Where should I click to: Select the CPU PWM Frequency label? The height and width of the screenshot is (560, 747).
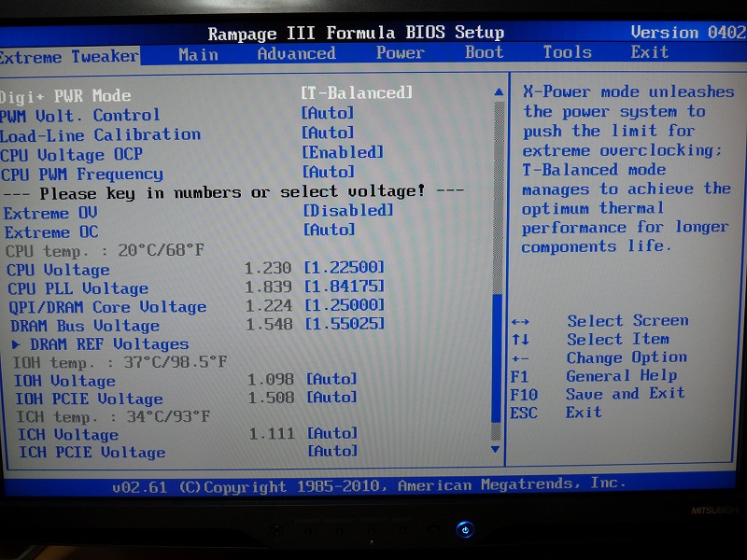click(x=82, y=175)
